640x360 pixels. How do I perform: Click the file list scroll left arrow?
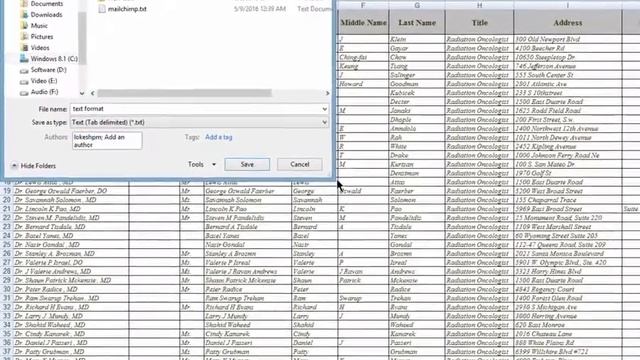(93, 93)
